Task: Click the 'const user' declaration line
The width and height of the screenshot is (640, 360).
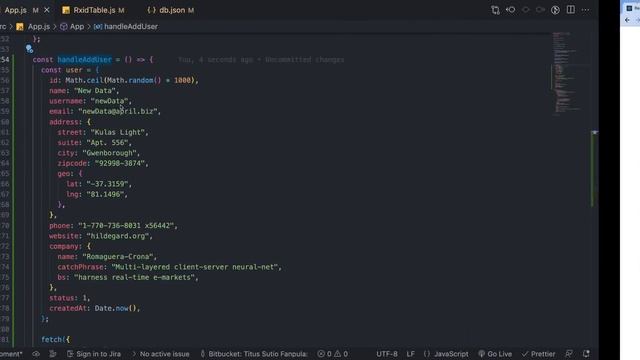Action: 69,70
